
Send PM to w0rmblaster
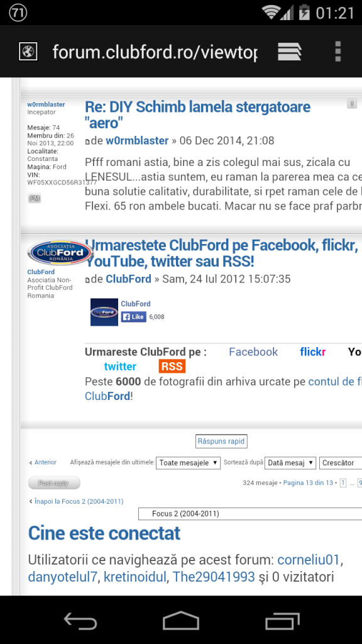[35, 198]
